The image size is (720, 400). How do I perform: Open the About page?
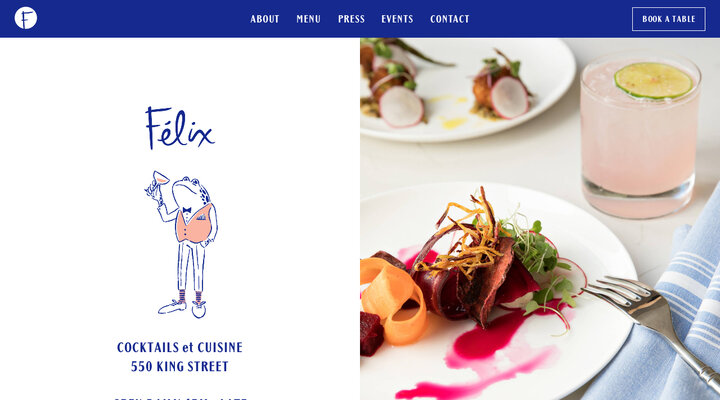point(264,19)
